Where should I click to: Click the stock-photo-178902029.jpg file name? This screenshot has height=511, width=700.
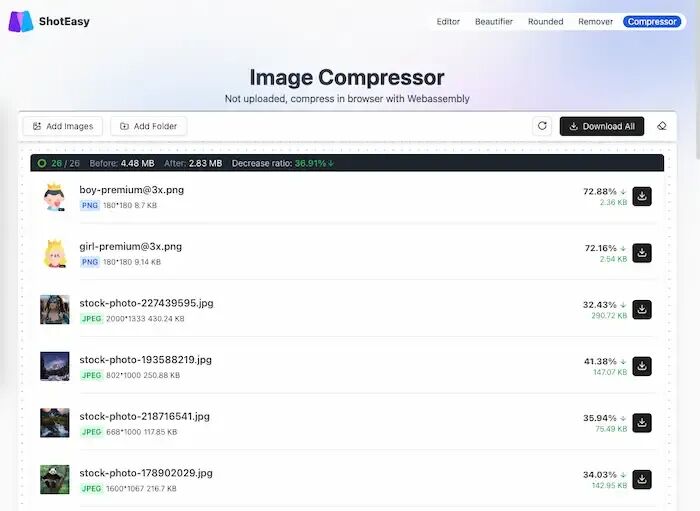tap(146, 473)
